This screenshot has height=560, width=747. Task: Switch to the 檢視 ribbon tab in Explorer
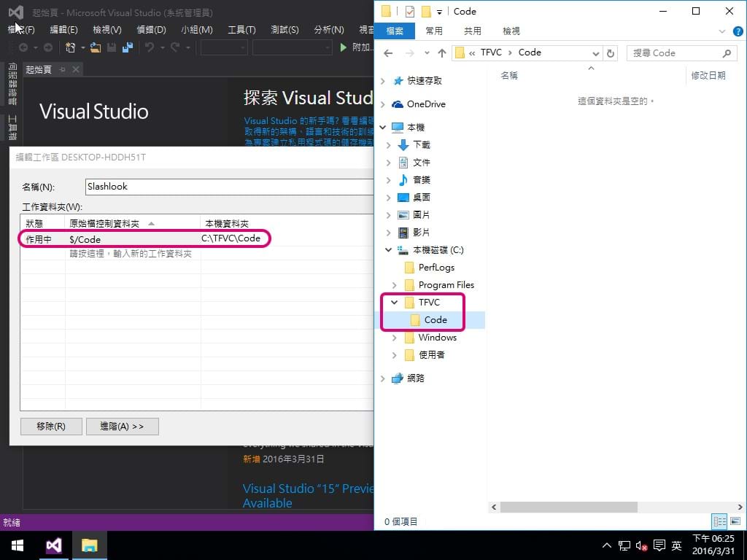(x=511, y=31)
